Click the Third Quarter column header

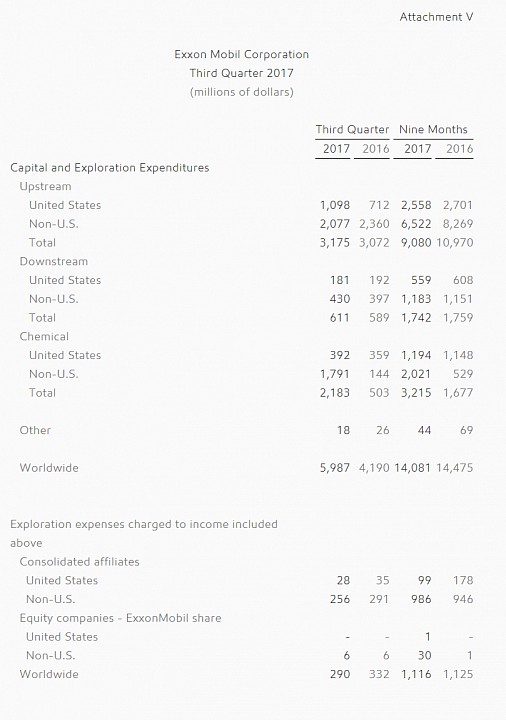[352, 129]
